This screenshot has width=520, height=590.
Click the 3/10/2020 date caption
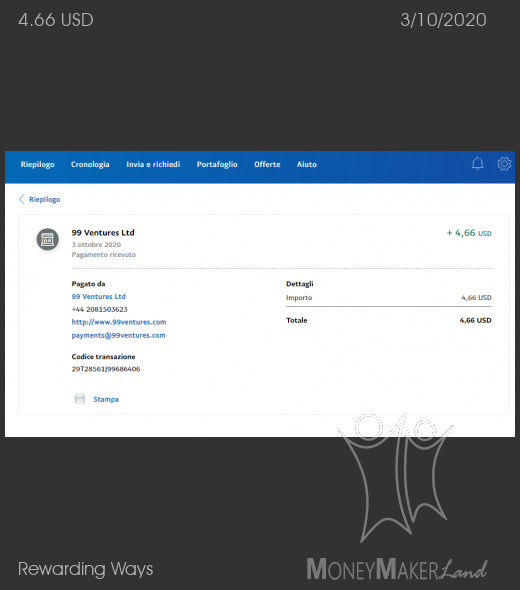click(x=443, y=20)
